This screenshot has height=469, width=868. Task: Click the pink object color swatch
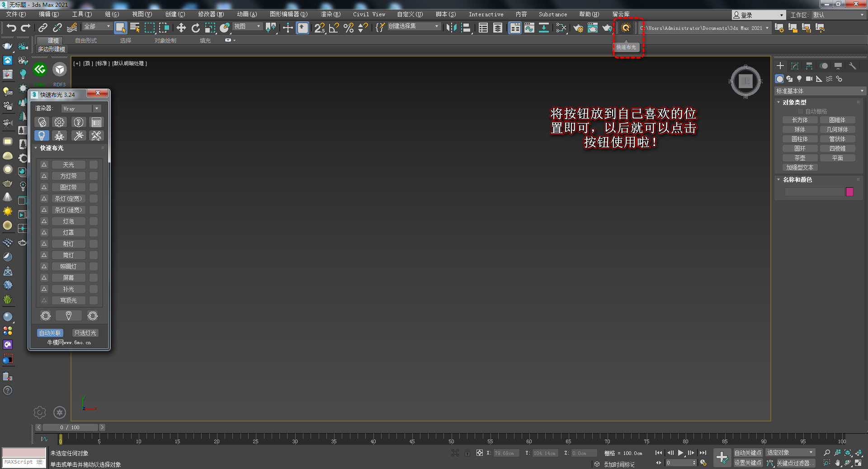[x=849, y=192]
